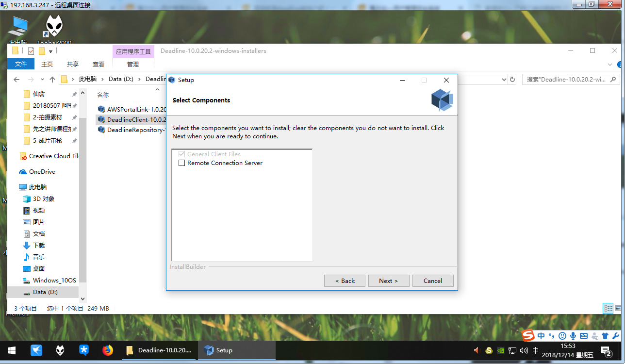Select Data (D:) in navigation pane
The height and width of the screenshot is (364, 625).
click(45, 292)
